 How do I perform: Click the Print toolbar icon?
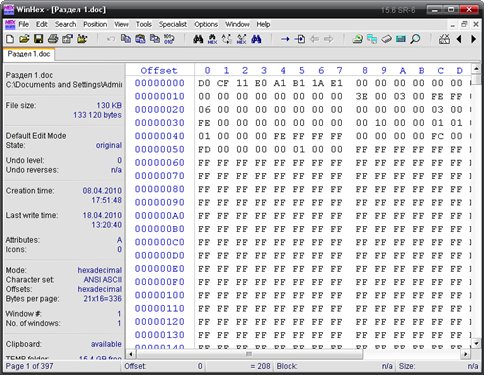pyautogui.click(x=53, y=39)
